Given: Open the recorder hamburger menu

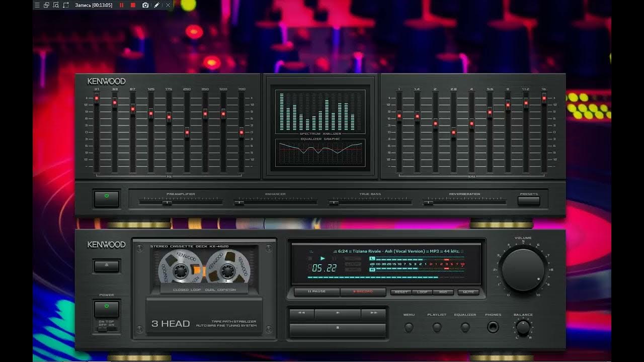Looking at the screenshot, I should 37,5.
